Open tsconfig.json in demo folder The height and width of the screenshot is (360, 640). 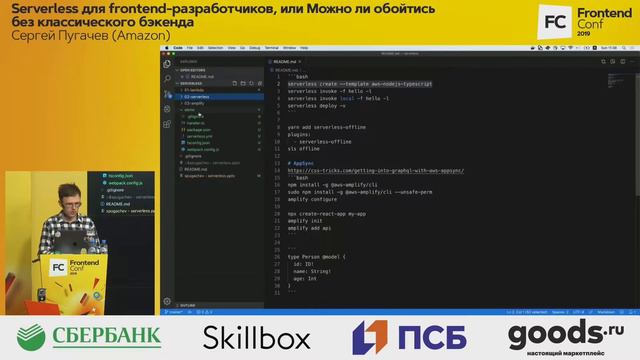click(x=220, y=143)
